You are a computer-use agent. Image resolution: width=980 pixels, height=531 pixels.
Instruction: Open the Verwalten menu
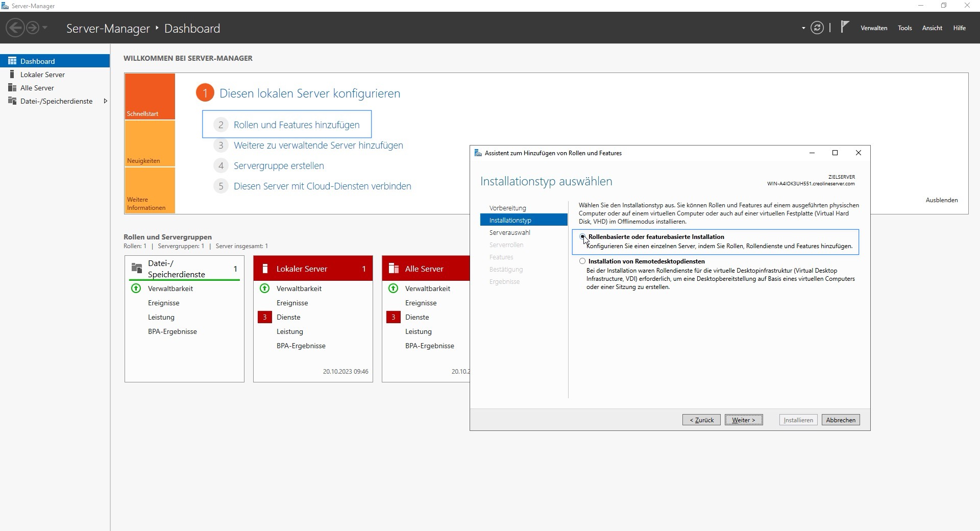[x=873, y=28]
